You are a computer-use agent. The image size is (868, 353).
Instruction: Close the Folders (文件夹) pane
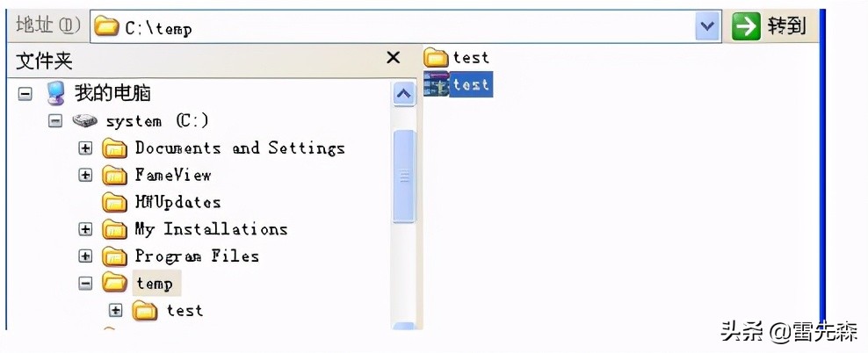point(394,58)
